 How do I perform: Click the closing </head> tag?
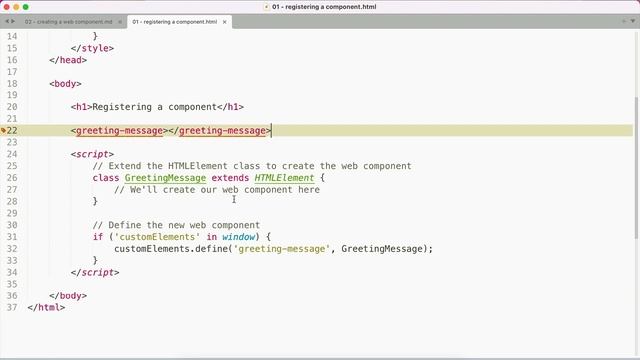68,60
